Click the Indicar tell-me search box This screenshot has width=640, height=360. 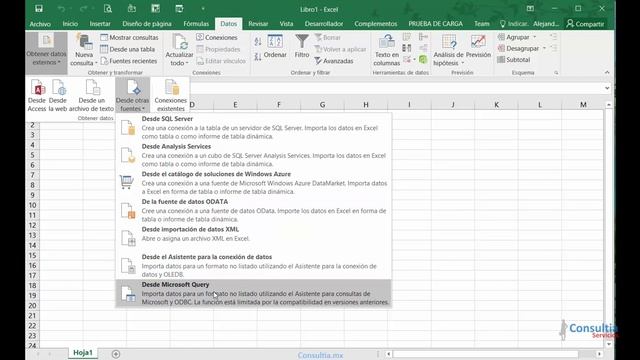click(x=514, y=24)
